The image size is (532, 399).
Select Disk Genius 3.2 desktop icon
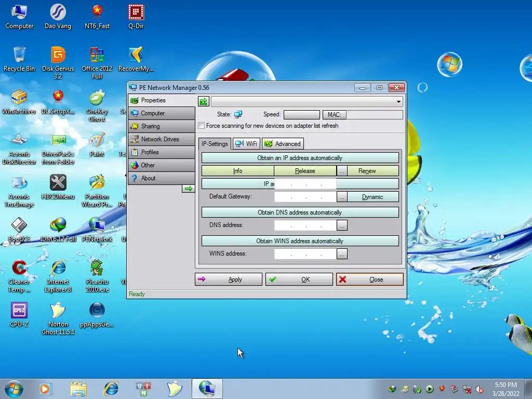tap(58, 63)
